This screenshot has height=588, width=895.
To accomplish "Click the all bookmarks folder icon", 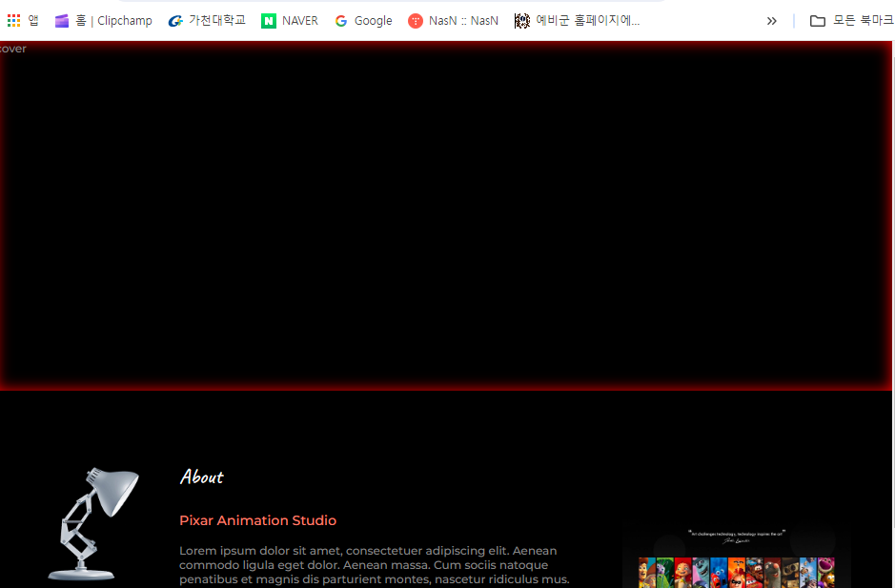I will 818,21.
